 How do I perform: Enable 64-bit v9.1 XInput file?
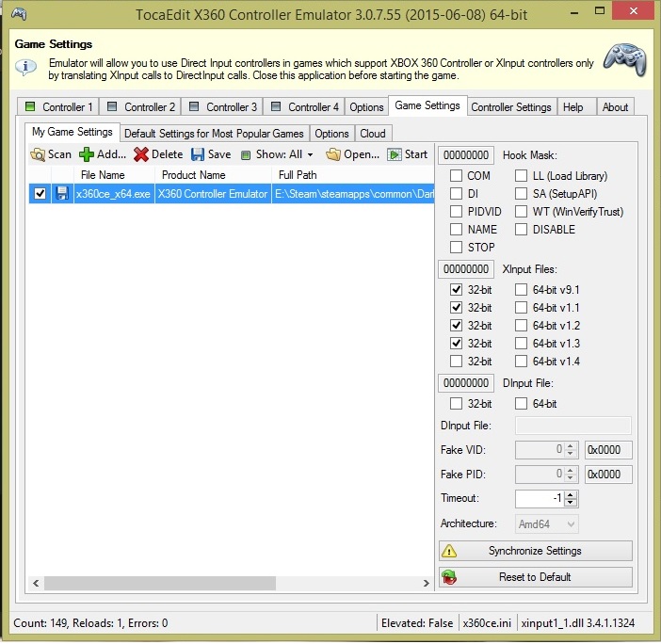click(521, 290)
